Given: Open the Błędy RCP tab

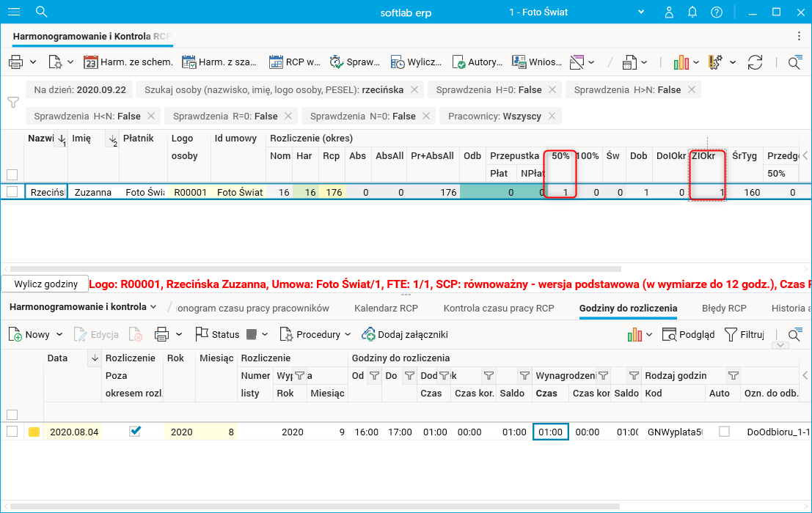Looking at the screenshot, I should [x=724, y=309].
